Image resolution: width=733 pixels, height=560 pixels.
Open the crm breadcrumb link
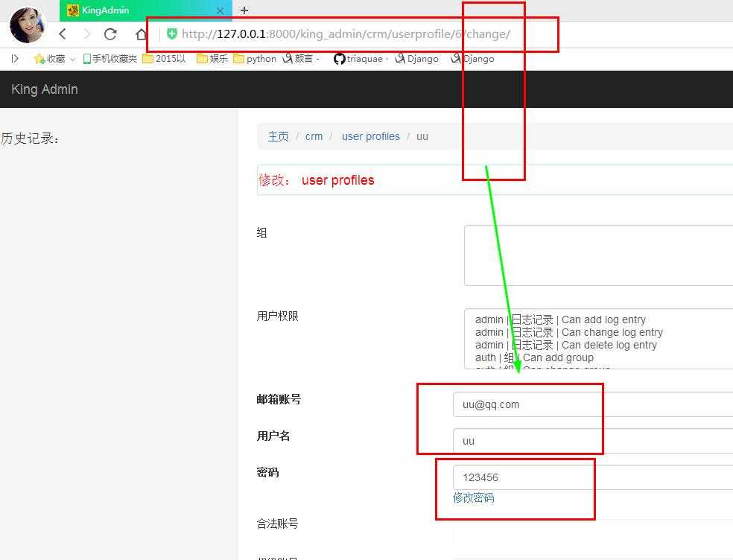(314, 136)
